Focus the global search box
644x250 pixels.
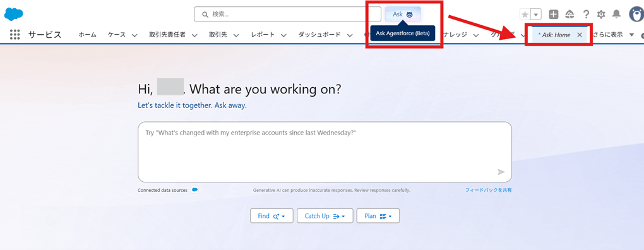click(287, 15)
